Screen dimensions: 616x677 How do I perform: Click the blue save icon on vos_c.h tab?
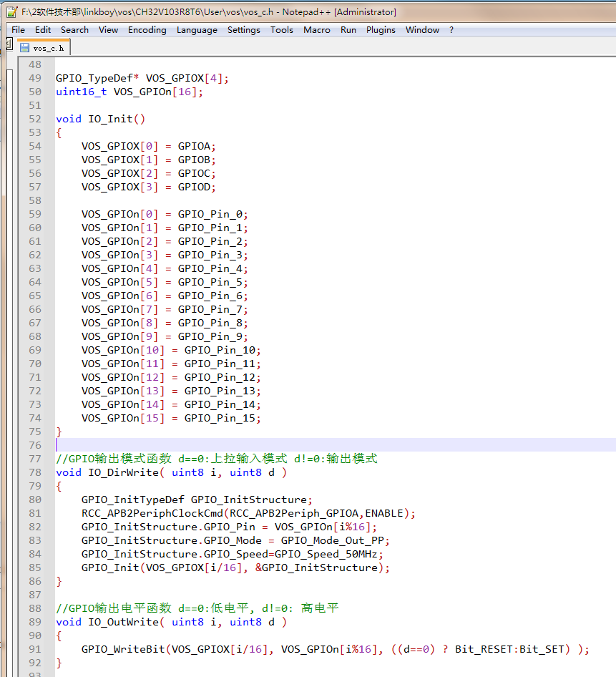point(25,48)
